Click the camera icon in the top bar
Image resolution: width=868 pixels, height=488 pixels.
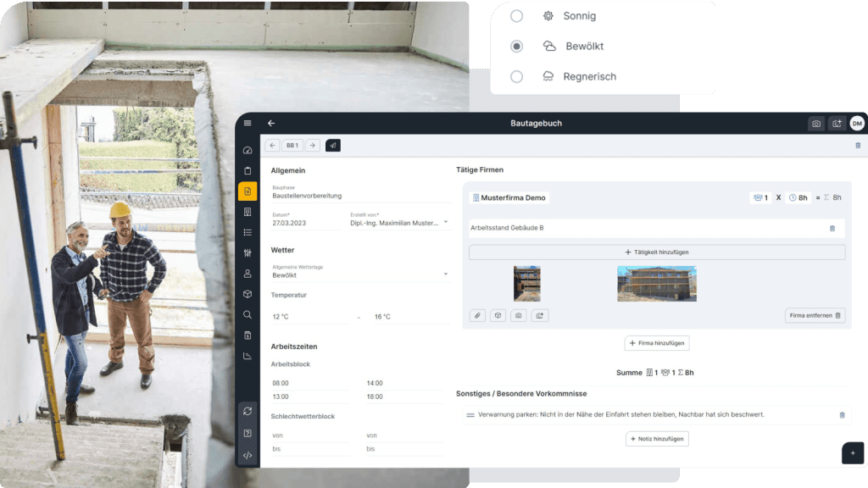pyautogui.click(x=815, y=124)
